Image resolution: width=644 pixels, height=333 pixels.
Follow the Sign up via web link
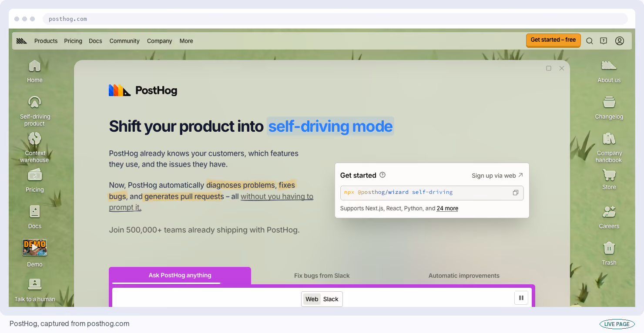point(497,176)
